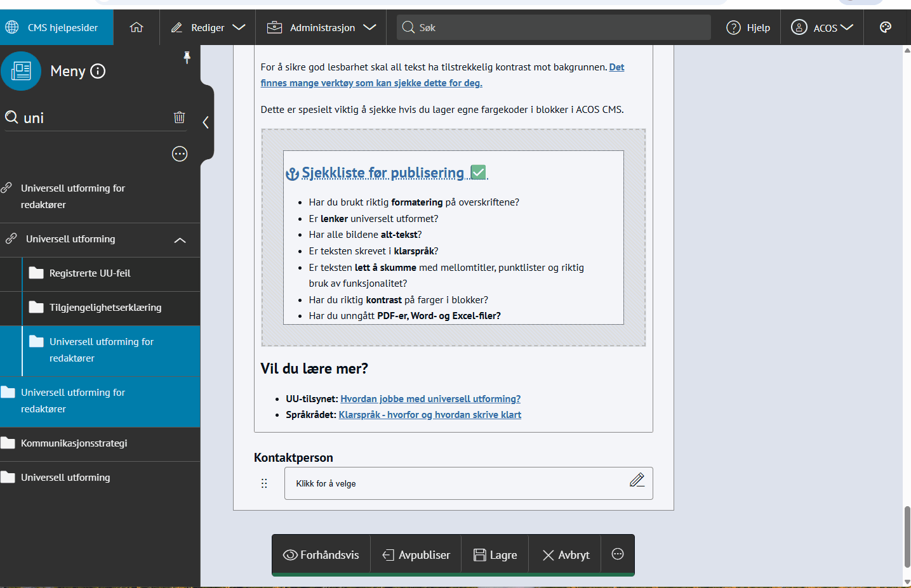The image size is (911, 588).
Task: Click edit pencil in Kontaktperson field
Action: pyautogui.click(x=637, y=480)
